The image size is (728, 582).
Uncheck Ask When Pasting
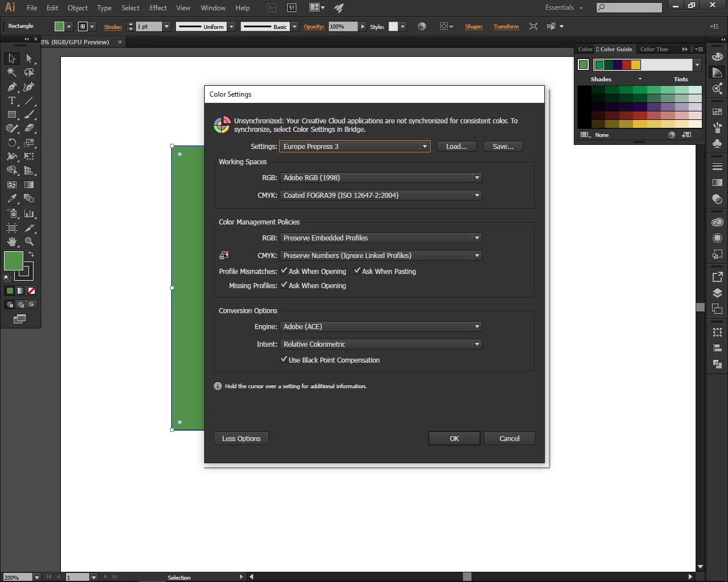pyautogui.click(x=357, y=271)
